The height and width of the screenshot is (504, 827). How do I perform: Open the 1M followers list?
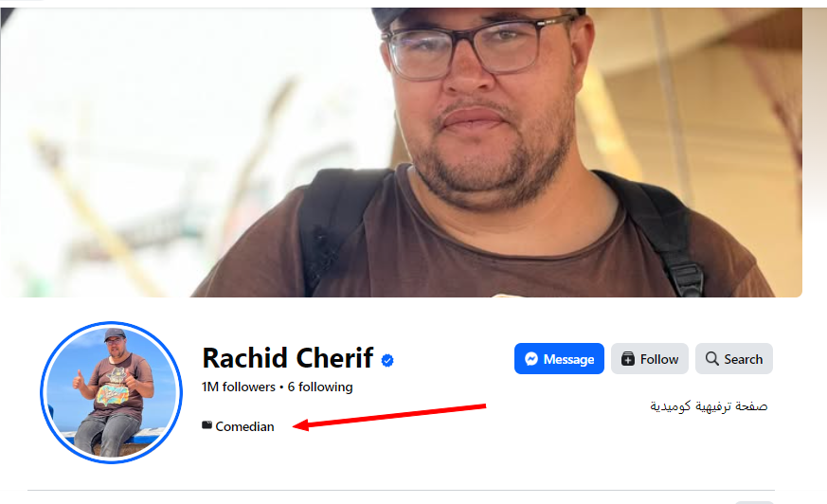pyautogui.click(x=239, y=387)
